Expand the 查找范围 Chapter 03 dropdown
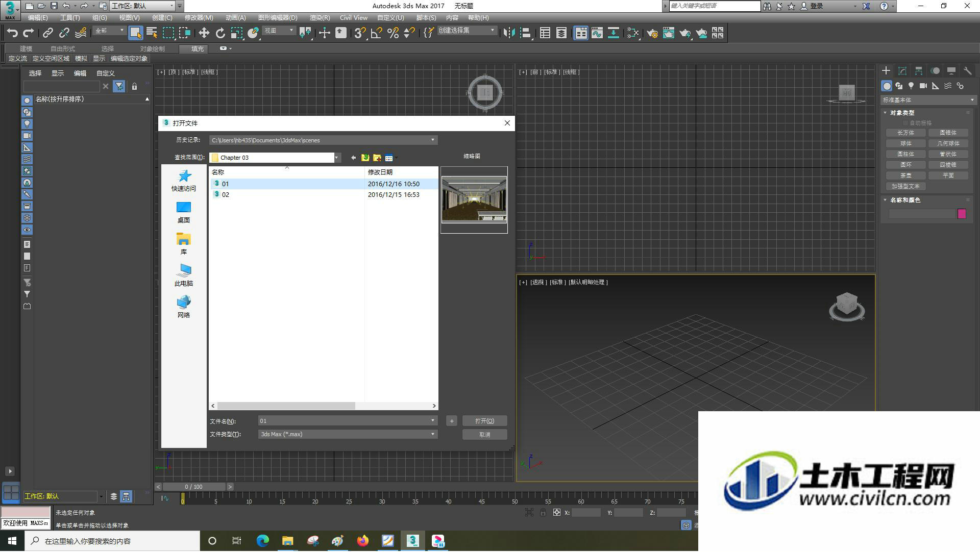This screenshot has width=980, height=552. [337, 158]
